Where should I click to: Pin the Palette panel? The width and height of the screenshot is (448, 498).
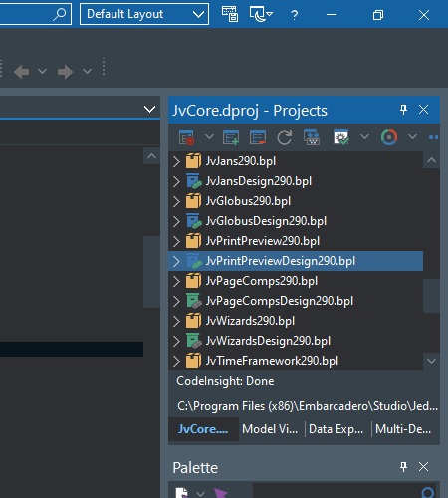tap(403, 467)
